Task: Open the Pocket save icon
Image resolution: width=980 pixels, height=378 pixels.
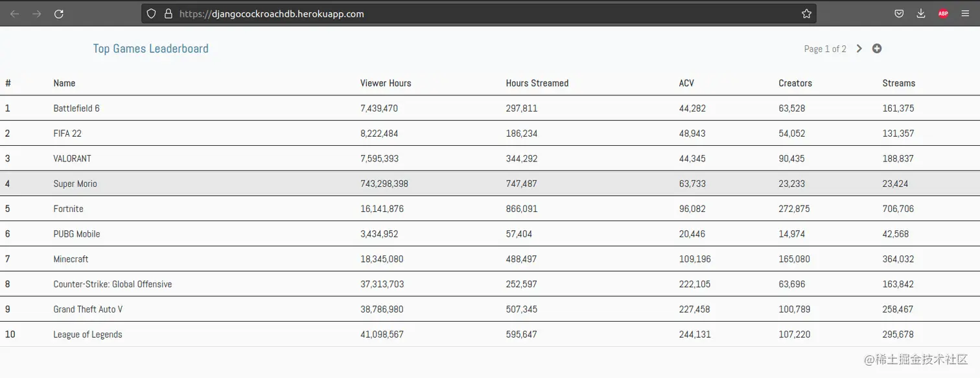Action: click(900, 14)
